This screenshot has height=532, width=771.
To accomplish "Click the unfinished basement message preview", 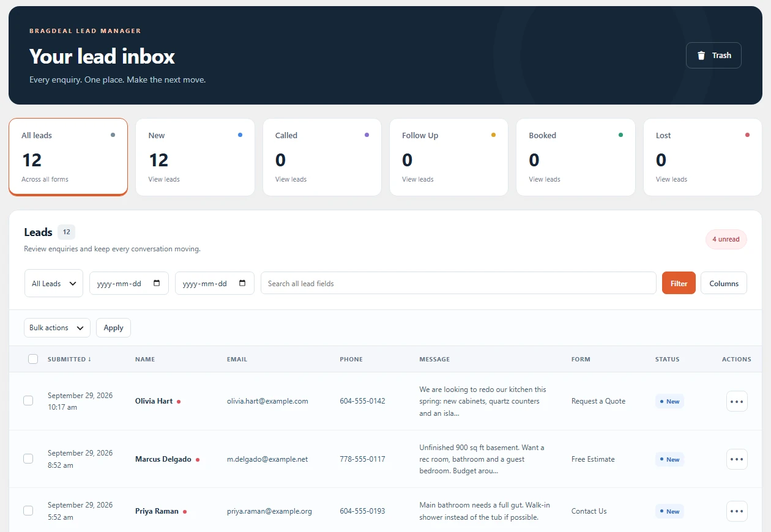I will click(x=482, y=459).
